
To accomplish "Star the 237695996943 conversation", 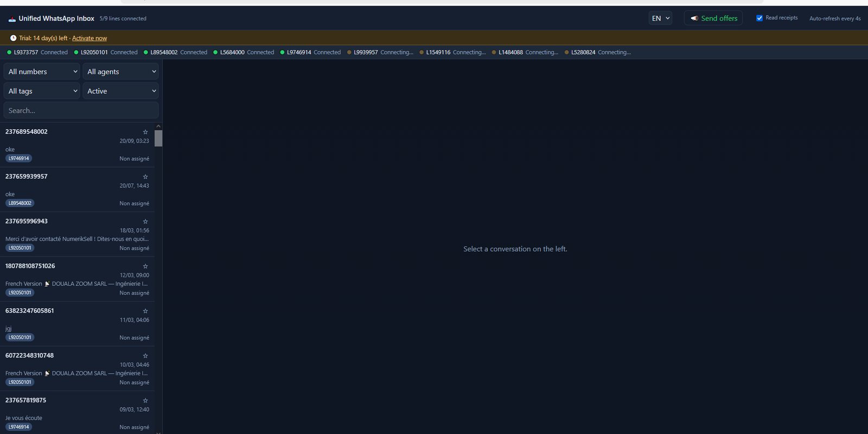I will 145,221.
